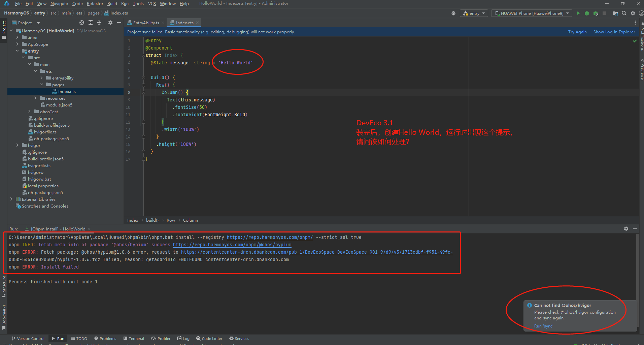The image size is (644, 345).
Task: Expand External Libraries node
Action: 11,199
